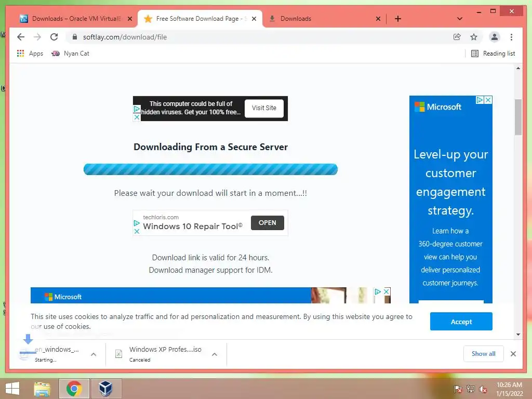Bookmark this page with the star
This screenshot has height=399, width=532.
(x=474, y=37)
